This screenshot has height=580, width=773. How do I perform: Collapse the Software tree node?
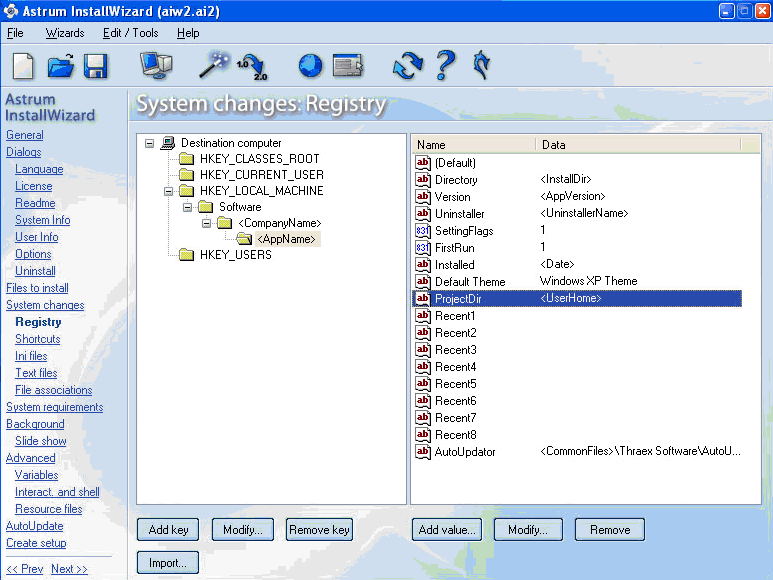187,207
